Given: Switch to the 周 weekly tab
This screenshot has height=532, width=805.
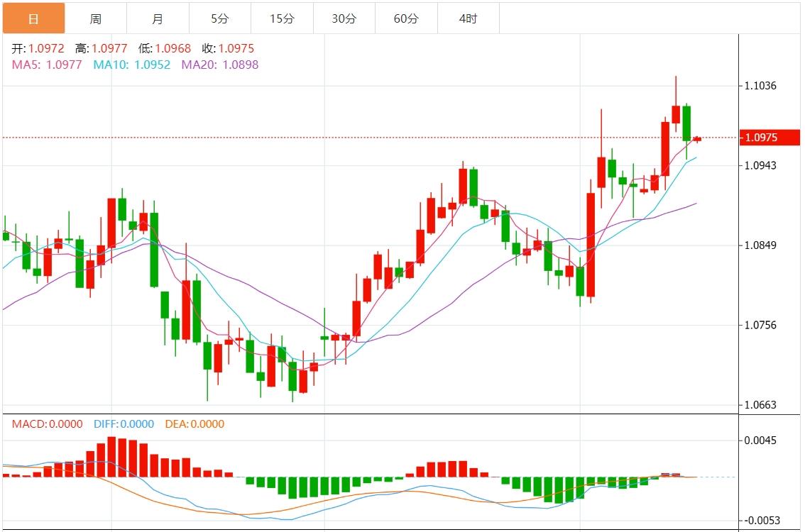Looking at the screenshot, I should click(96, 18).
